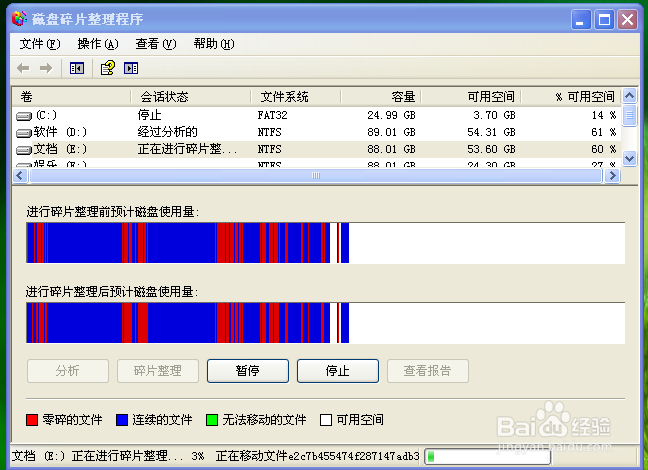
Task: Click the 正在进行碎片整... status cell
Action: (x=188, y=149)
